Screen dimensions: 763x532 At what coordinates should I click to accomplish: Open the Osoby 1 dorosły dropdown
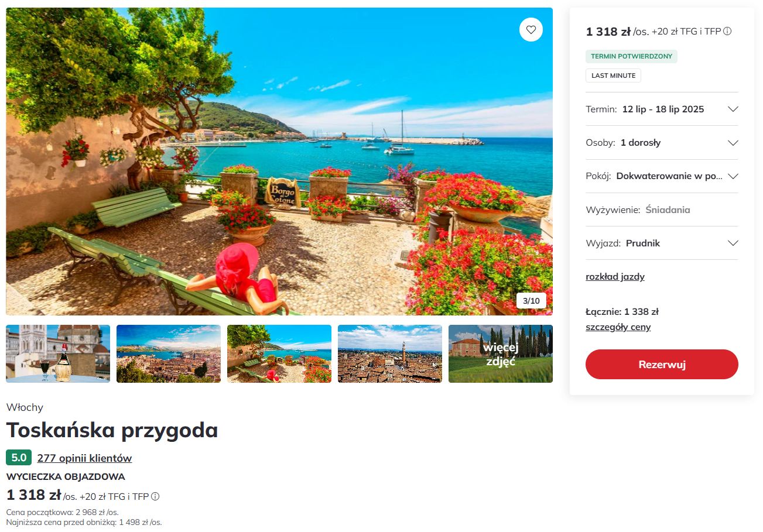pos(662,143)
